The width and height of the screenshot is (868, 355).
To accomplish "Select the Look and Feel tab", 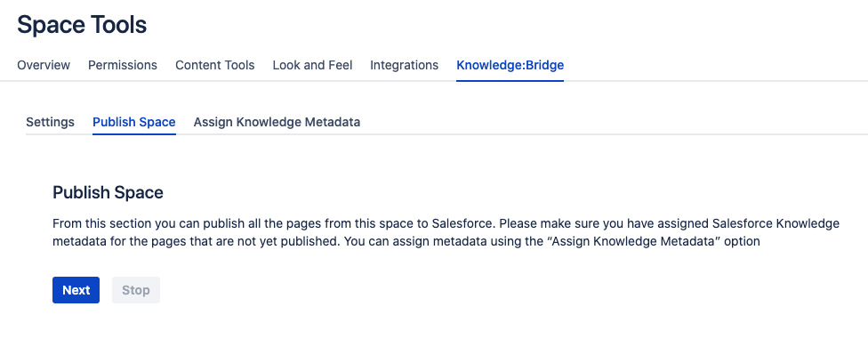I will point(312,65).
